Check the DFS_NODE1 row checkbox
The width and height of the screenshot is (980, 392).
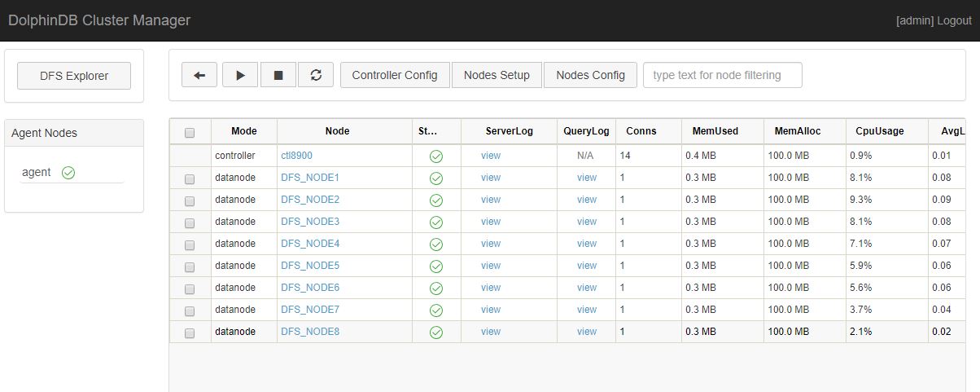[x=190, y=178]
